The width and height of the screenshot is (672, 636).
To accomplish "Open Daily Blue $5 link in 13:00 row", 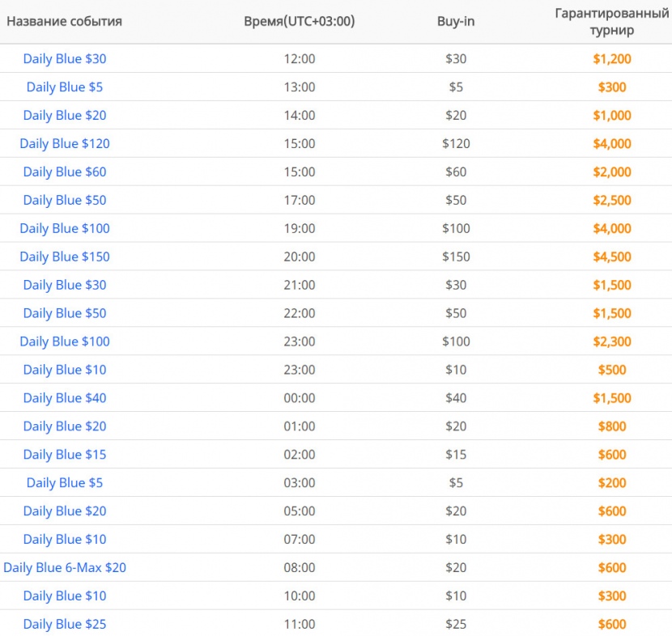I will tap(65, 87).
